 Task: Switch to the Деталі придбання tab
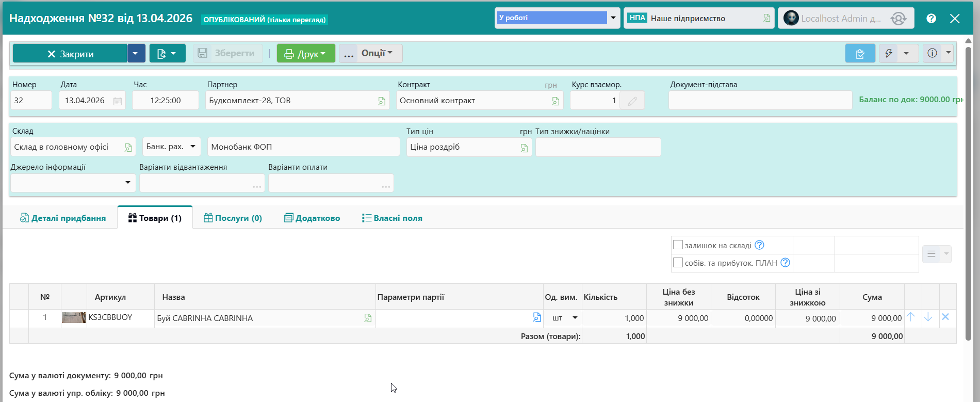point(62,218)
